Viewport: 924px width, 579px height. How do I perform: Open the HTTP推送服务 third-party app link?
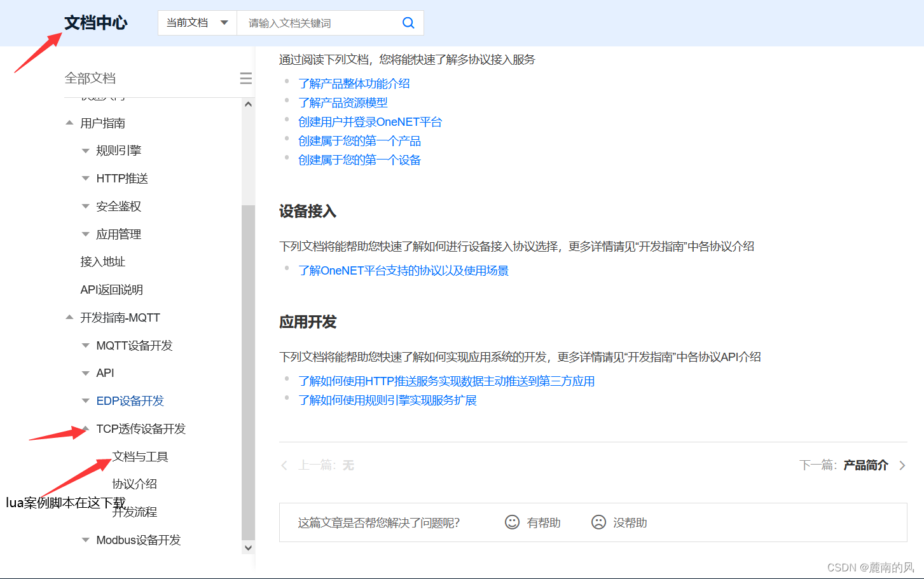coord(446,381)
